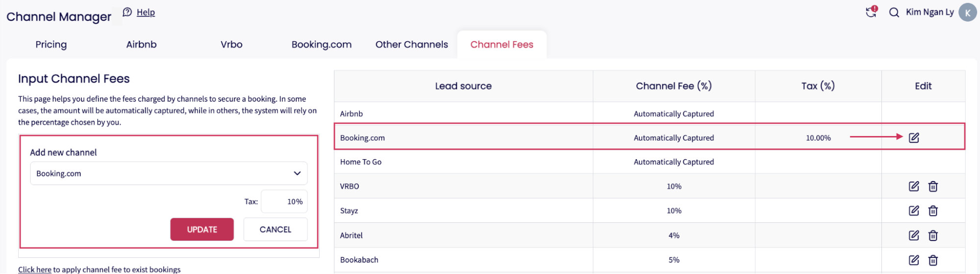
Task: Click Home To Go's Automatically Captured cell
Action: pyautogui.click(x=674, y=162)
